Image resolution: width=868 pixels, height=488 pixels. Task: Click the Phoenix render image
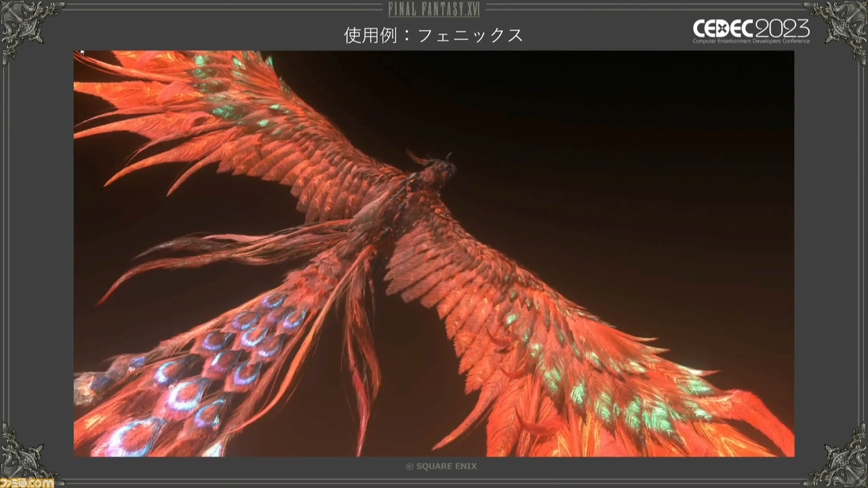click(x=434, y=253)
